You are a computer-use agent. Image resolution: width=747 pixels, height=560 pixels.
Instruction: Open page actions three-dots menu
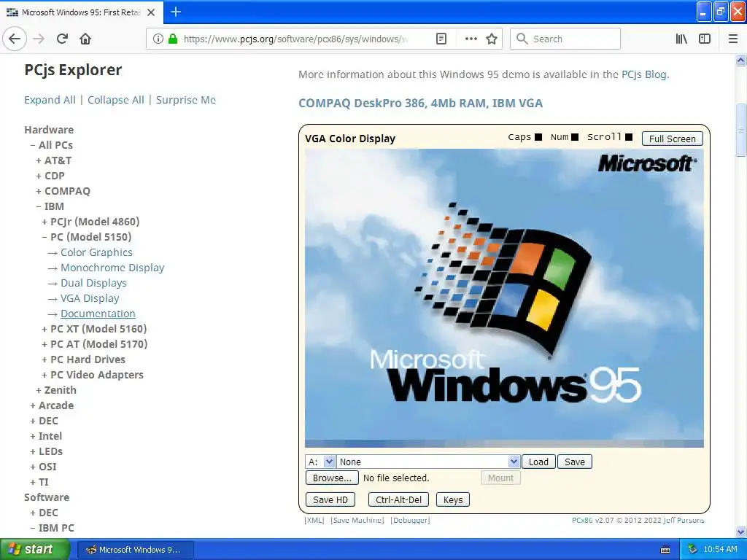(471, 39)
